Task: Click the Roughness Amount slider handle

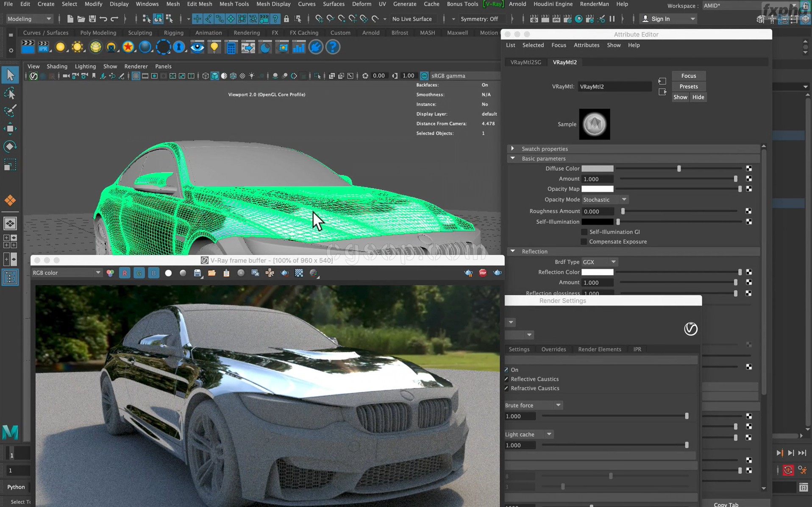Action: pyautogui.click(x=623, y=211)
